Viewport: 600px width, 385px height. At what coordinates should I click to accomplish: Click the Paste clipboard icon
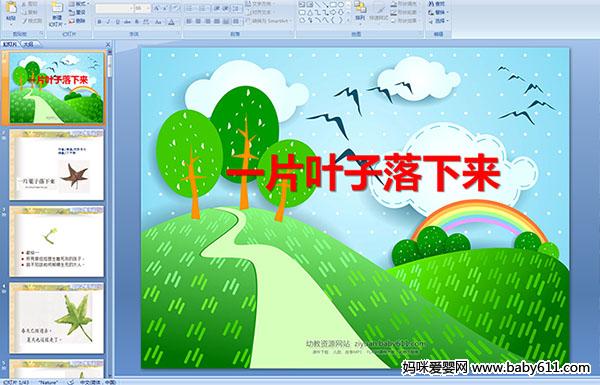[x=11, y=8]
